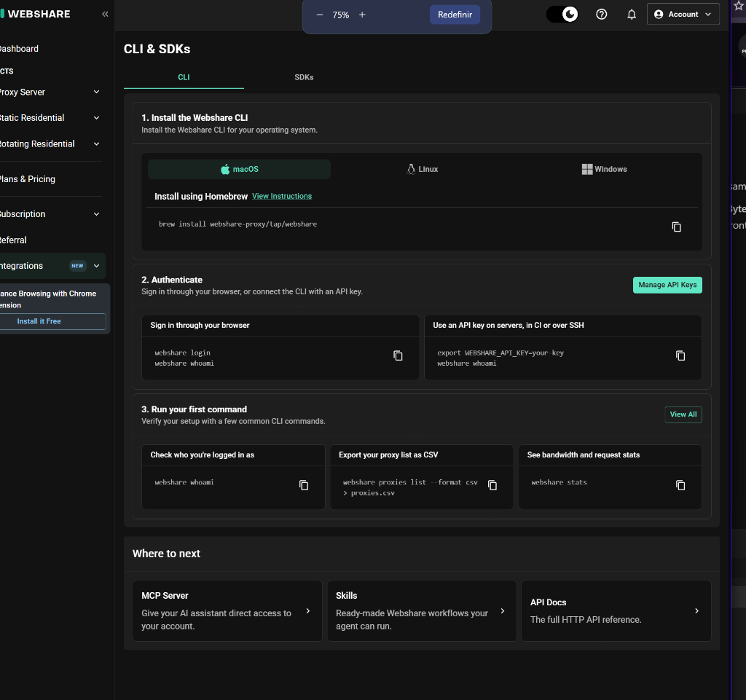Select the CLI tab

(184, 77)
